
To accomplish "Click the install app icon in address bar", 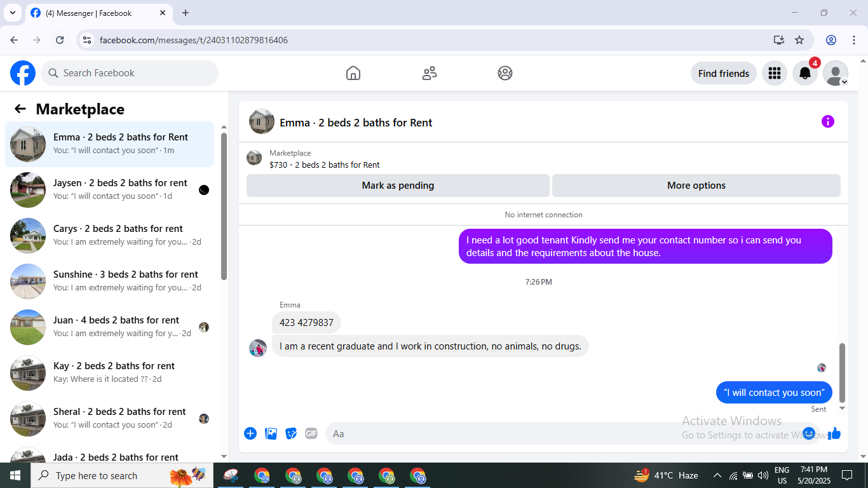I will click(x=779, y=40).
